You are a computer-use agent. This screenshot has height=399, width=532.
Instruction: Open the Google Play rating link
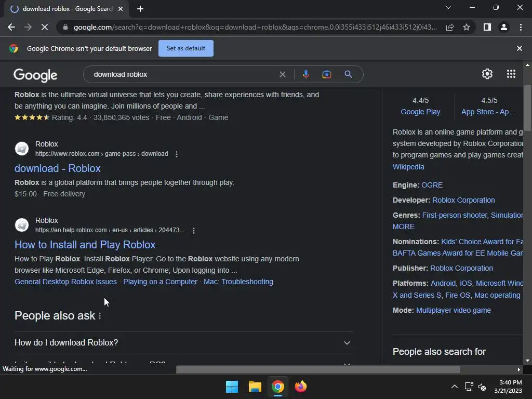point(420,112)
